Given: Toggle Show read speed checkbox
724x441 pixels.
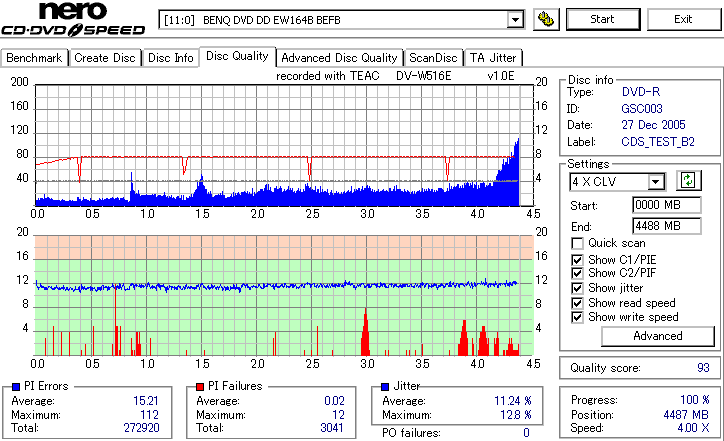Looking at the screenshot, I should pos(577,303).
